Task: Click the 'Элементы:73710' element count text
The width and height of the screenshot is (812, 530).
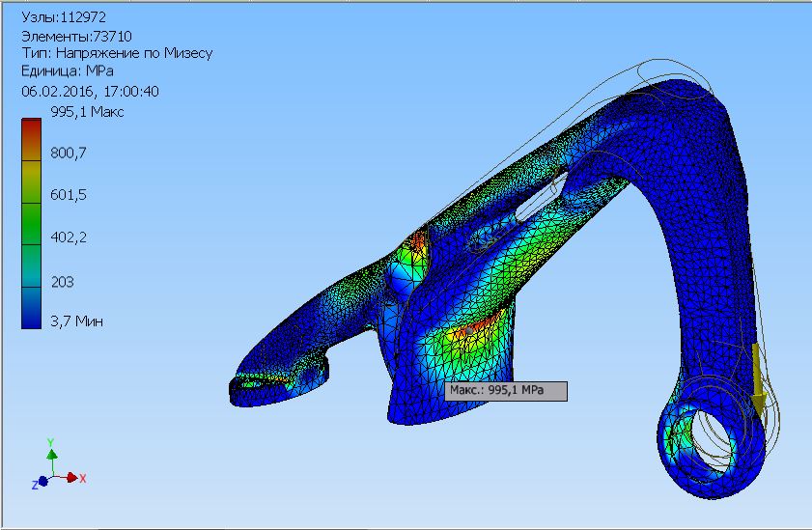Action: (x=76, y=37)
